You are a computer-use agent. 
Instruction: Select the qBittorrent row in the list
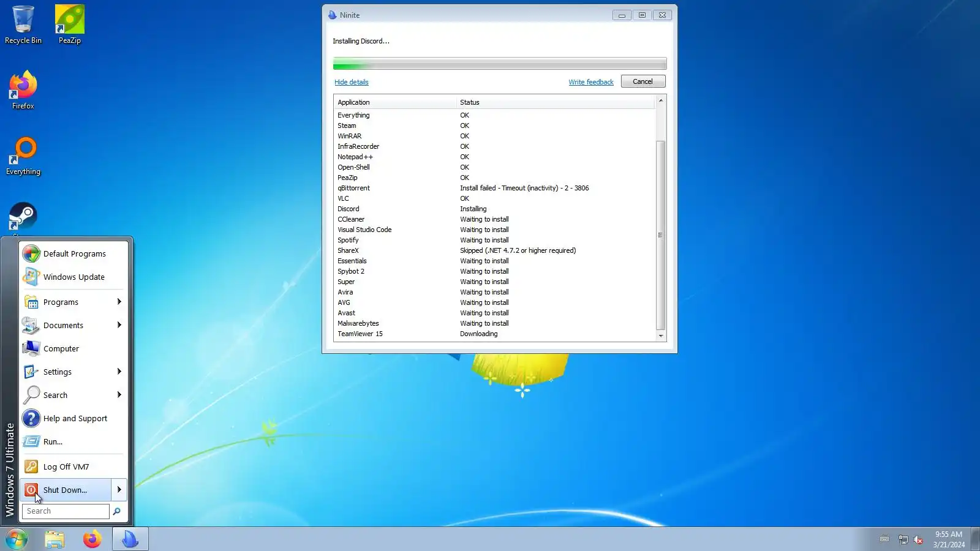[495, 188]
